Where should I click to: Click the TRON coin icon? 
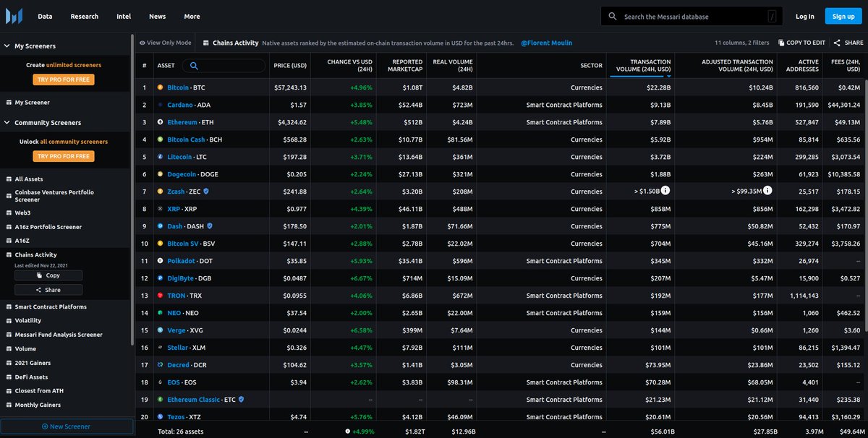pos(161,296)
